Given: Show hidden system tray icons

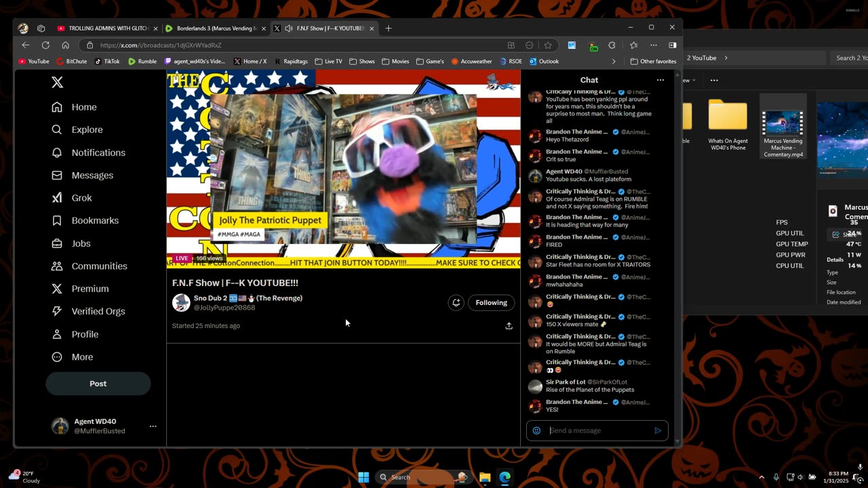Looking at the screenshot, I should [762, 477].
